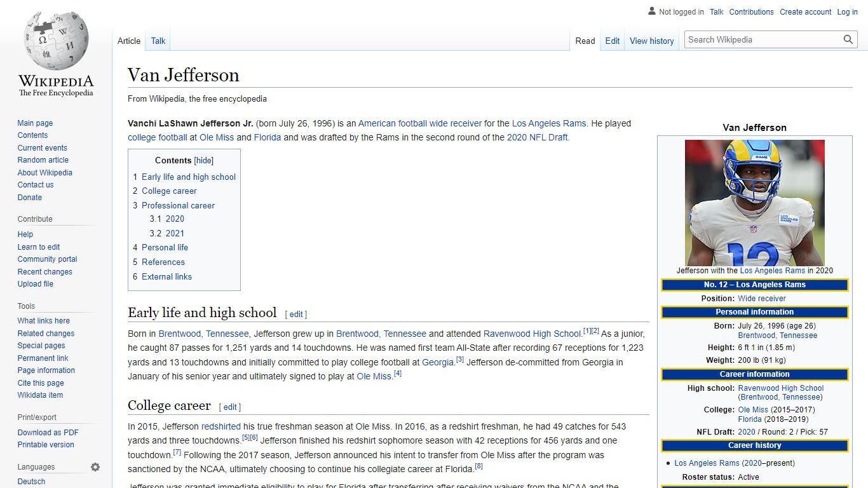
Task: Open a Random article
Action: tap(43, 160)
